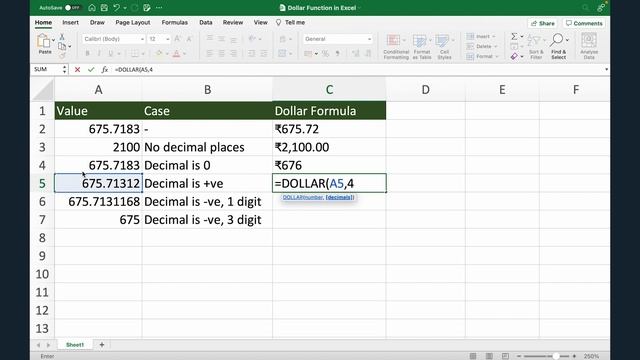The height and width of the screenshot is (360, 640).
Task: Cancel the formula with the red X
Action: [x=77, y=70]
